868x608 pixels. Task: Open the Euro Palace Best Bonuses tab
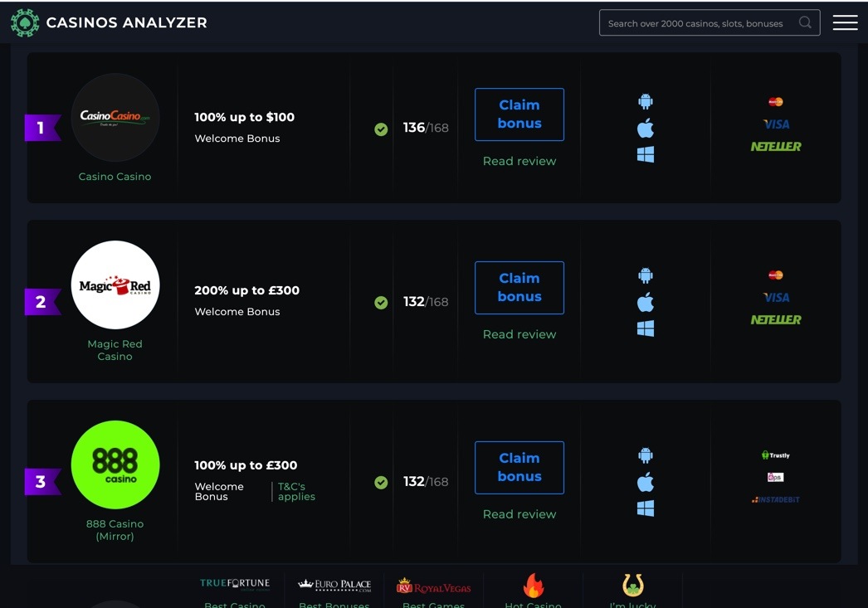[x=334, y=592]
